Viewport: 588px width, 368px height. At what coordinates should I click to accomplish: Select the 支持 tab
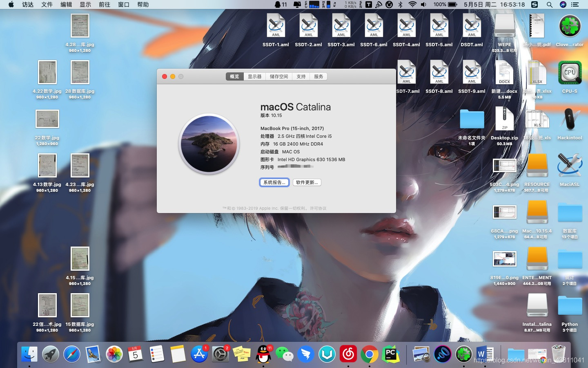click(x=301, y=76)
